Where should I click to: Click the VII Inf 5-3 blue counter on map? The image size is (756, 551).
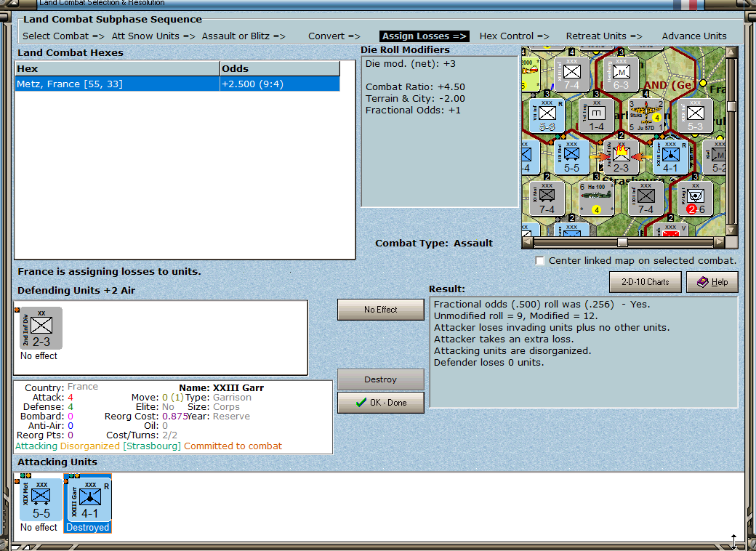pos(547,116)
